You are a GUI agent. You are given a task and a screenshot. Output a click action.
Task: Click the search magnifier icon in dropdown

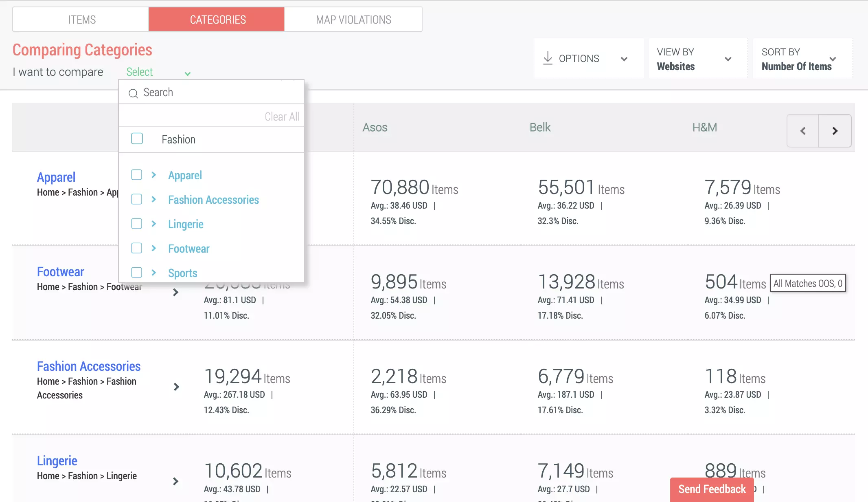(133, 92)
